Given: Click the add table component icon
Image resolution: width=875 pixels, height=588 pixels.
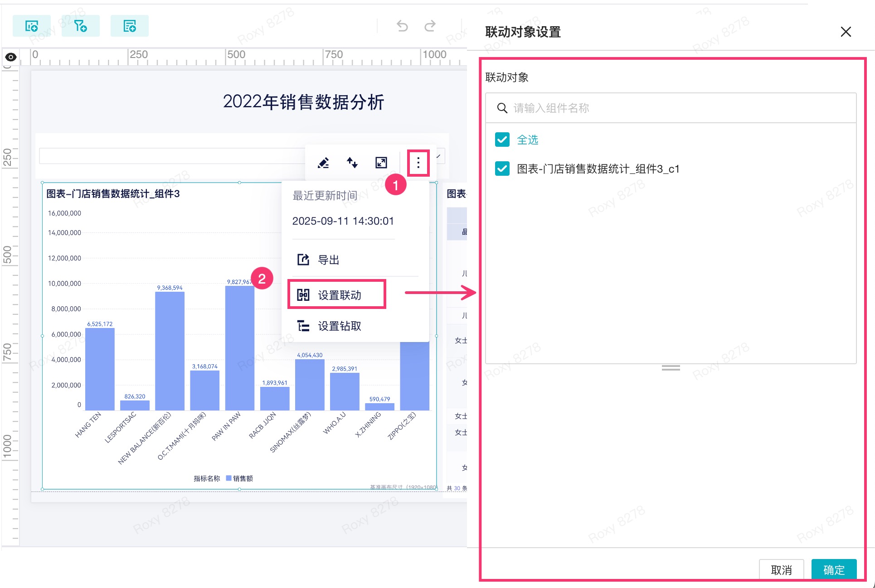Looking at the screenshot, I should (130, 26).
